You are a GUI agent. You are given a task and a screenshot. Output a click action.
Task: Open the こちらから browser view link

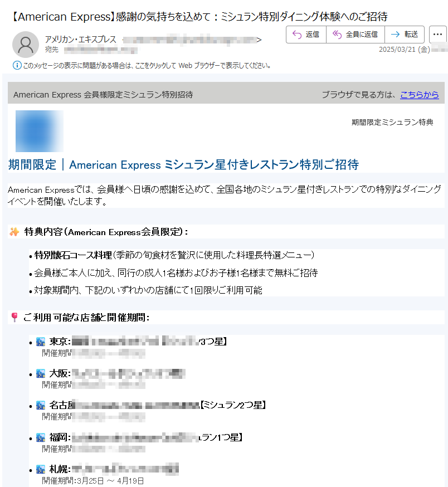(420, 94)
